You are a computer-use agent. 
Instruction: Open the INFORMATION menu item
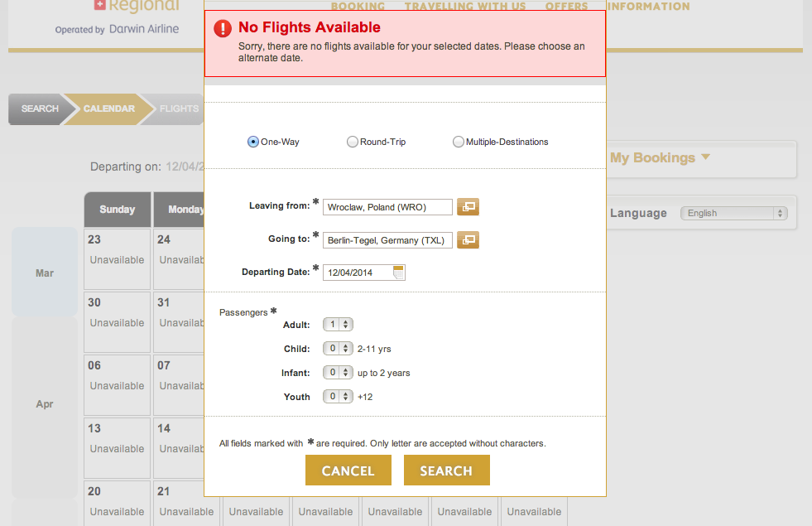tap(648, 7)
